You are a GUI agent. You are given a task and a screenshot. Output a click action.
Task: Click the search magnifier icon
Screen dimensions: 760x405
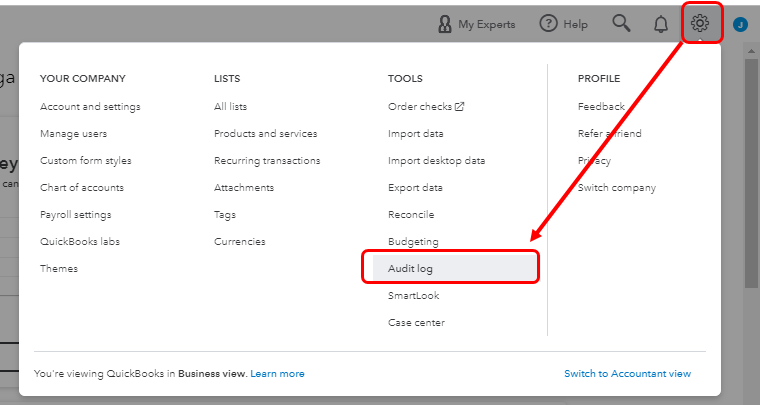click(x=622, y=24)
